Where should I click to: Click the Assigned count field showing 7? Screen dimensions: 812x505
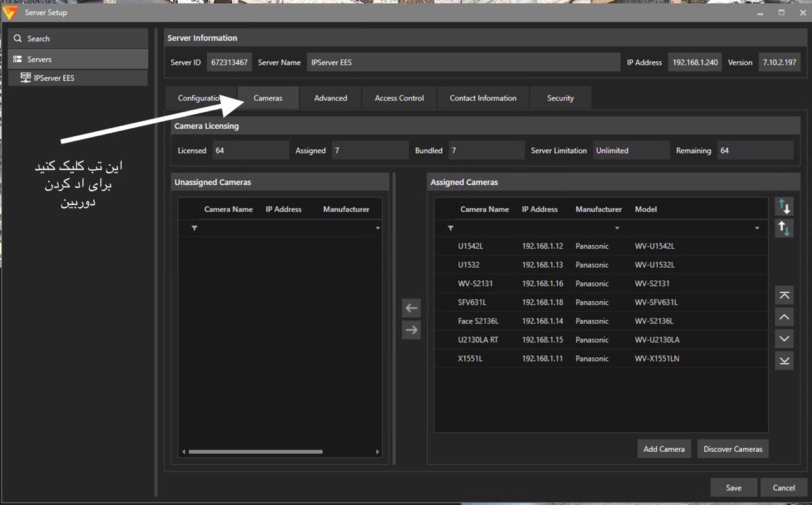pos(370,150)
